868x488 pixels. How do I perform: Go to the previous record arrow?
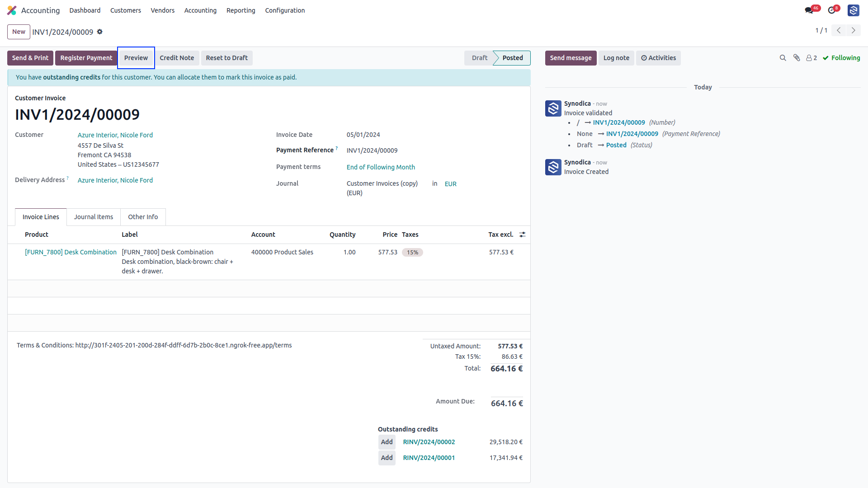839,30
